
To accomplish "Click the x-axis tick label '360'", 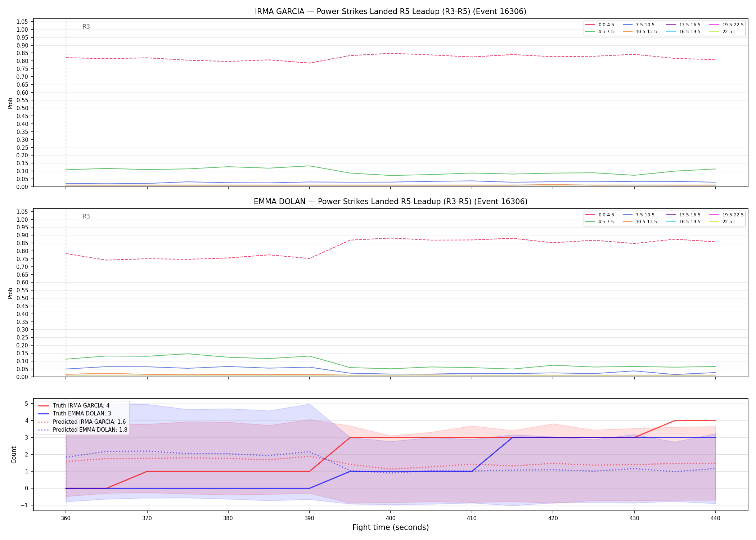I will (x=66, y=518).
